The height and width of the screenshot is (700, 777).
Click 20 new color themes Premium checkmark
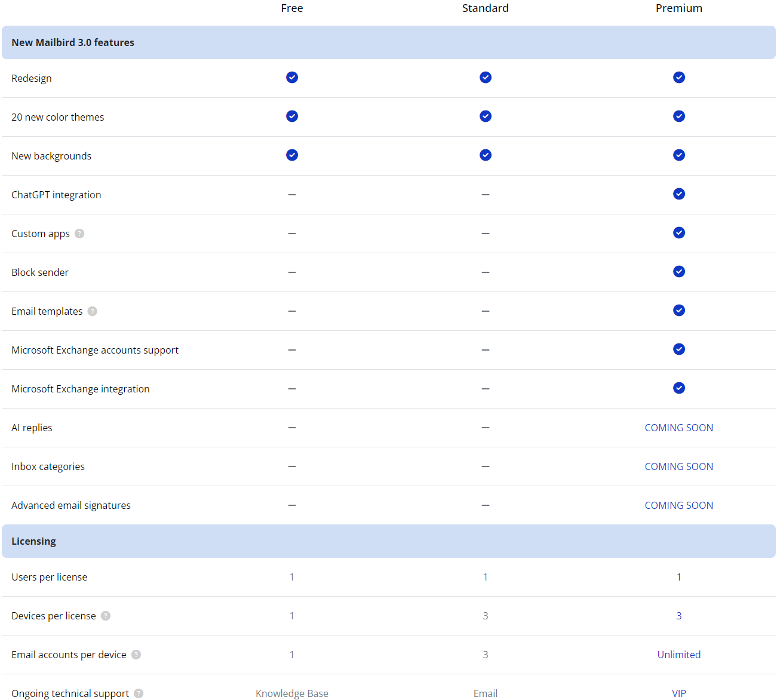[x=679, y=116]
